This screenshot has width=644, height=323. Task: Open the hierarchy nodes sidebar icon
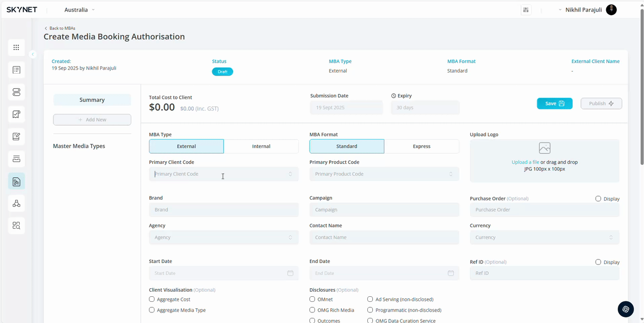pos(16,204)
